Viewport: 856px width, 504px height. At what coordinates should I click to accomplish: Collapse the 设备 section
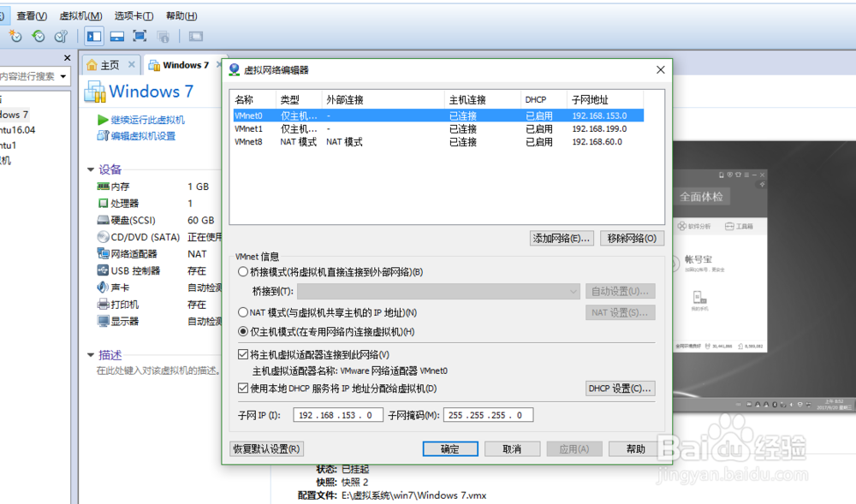coord(91,169)
